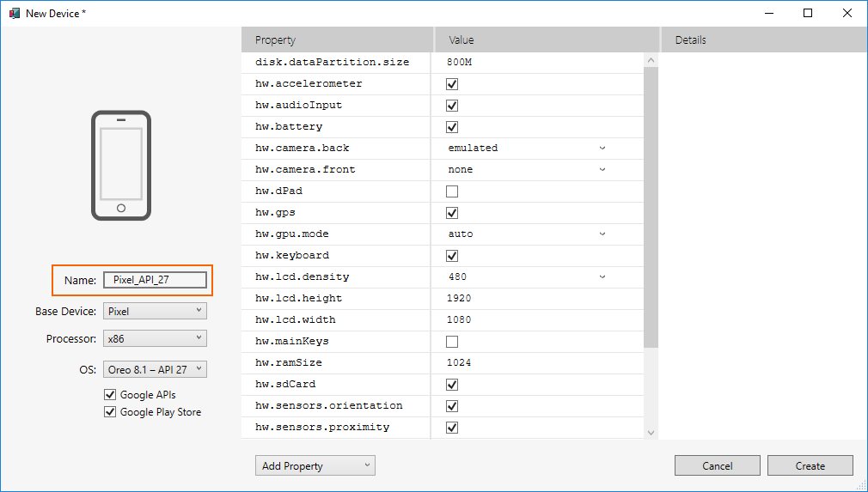Edit the hw.ramSize value 1024

point(459,363)
